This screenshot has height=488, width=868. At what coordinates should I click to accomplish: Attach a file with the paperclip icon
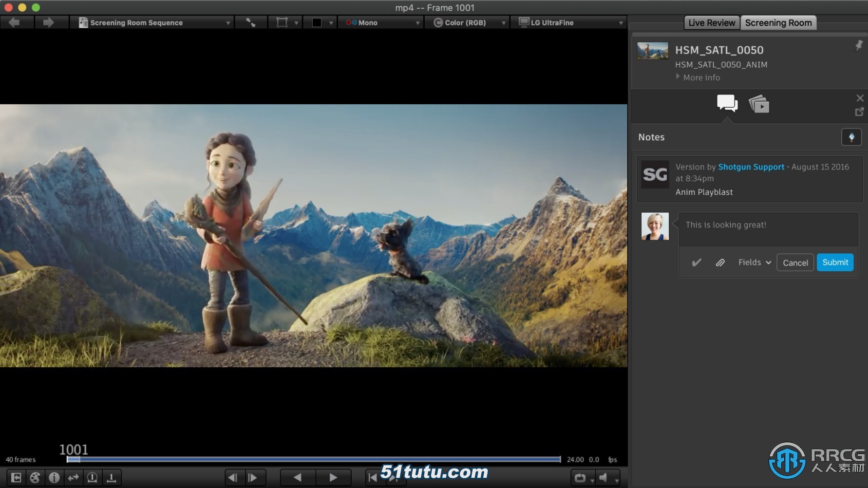click(x=720, y=263)
